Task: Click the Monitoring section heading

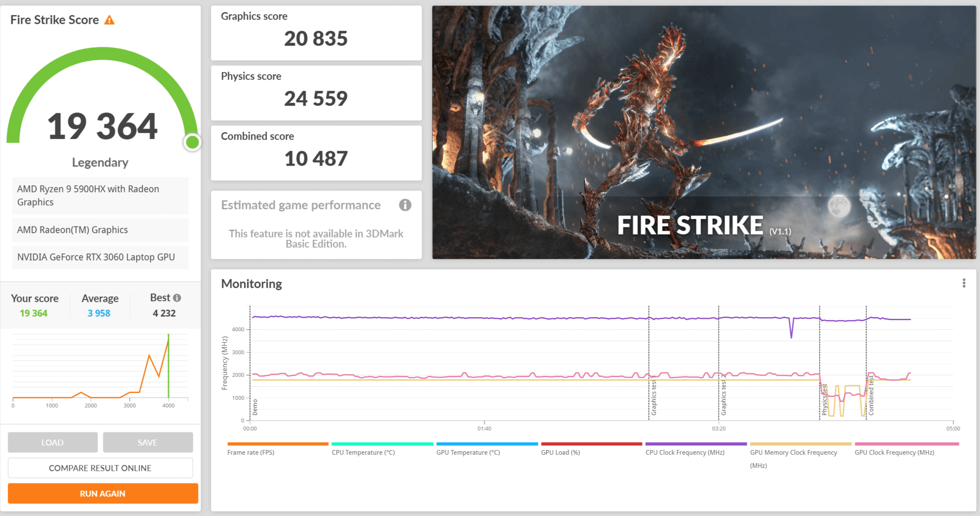Action: coord(251,284)
